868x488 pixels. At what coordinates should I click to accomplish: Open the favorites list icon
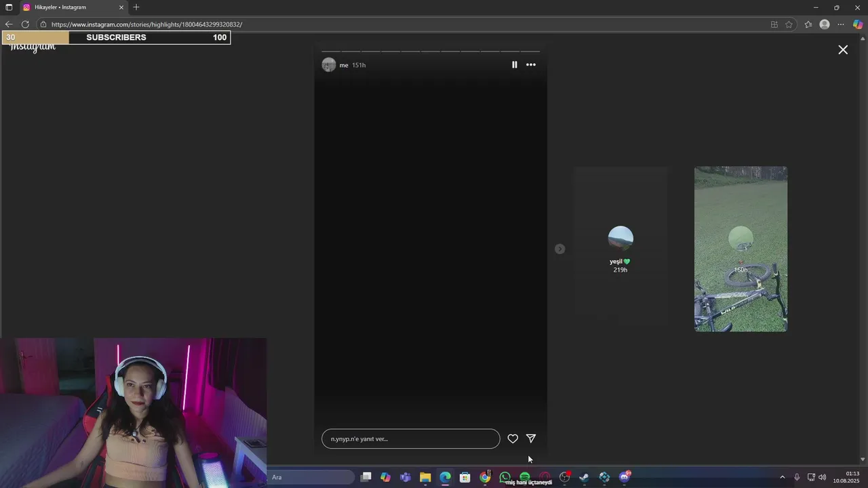(808, 24)
